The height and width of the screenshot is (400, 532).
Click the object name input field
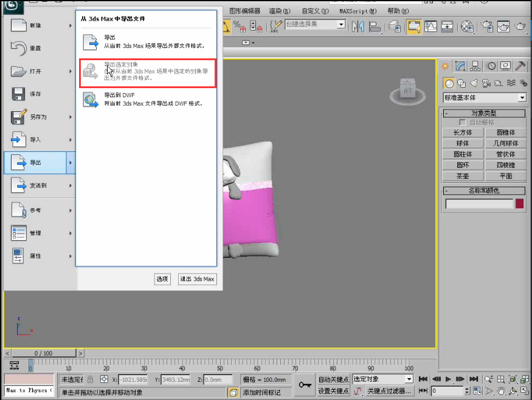[479, 204]
